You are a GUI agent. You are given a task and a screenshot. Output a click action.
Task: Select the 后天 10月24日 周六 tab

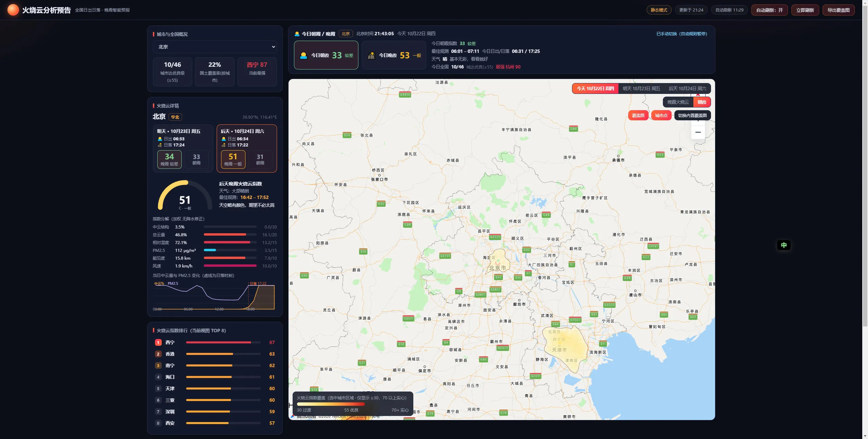(x=687, y=88)
